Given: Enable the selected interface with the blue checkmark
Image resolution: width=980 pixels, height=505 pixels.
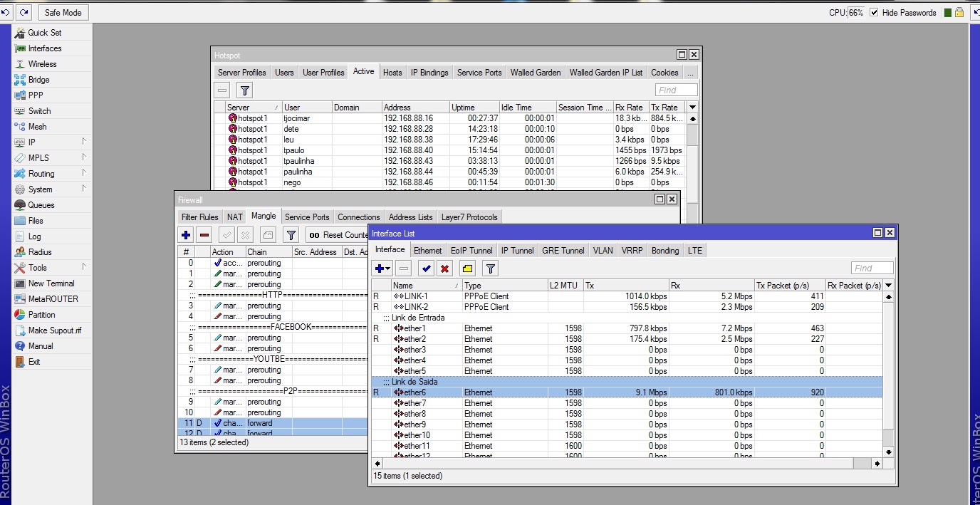Looking at the screenshot, I should (426, 269).
